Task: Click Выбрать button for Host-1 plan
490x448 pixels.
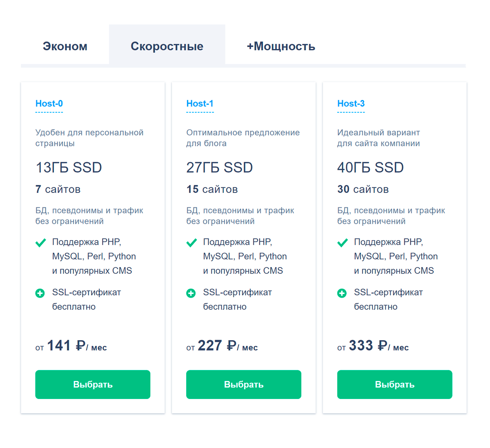Action: point(244,384)
